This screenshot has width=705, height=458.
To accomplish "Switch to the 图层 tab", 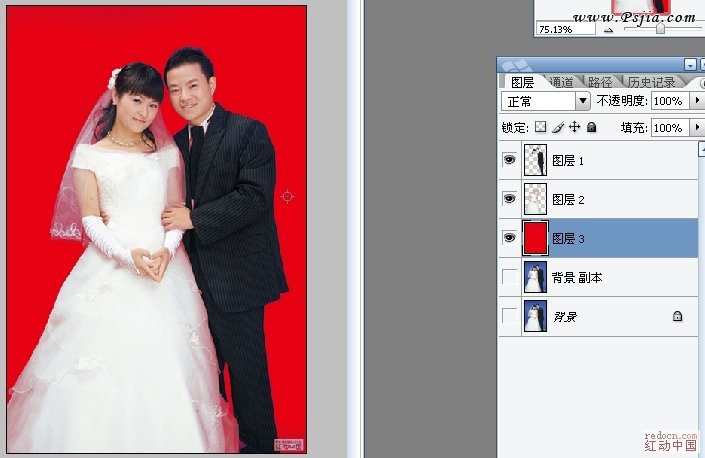I will point(522,82).
